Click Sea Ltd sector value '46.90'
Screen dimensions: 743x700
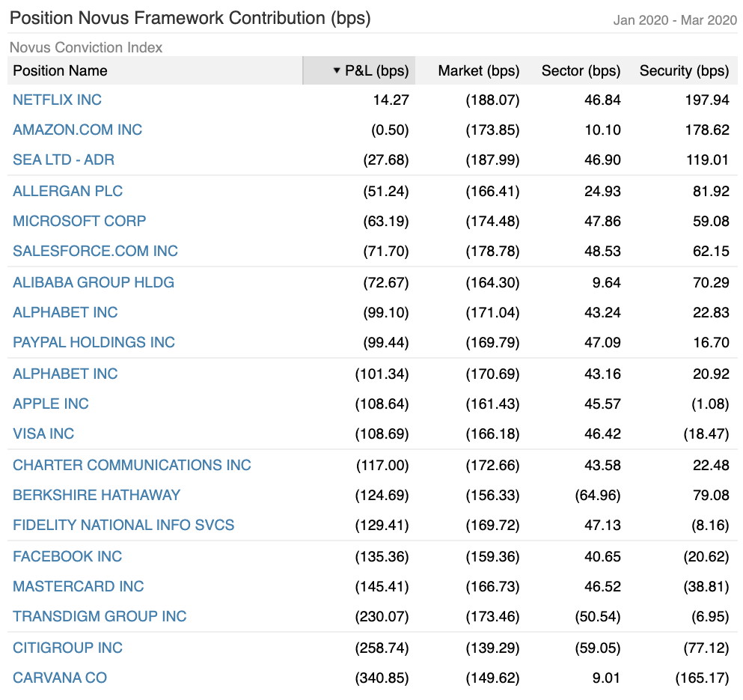tap(603, 159)
